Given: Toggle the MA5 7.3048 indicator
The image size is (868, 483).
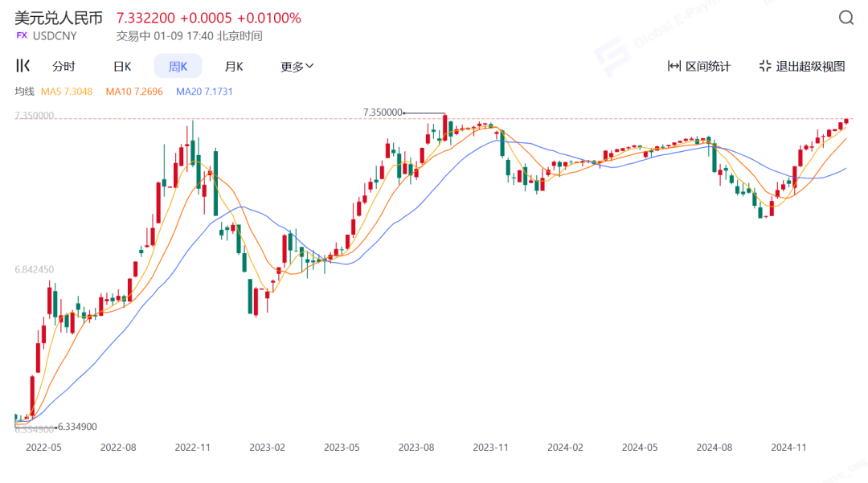Looking at the screenshot, I should coord(67,92).
